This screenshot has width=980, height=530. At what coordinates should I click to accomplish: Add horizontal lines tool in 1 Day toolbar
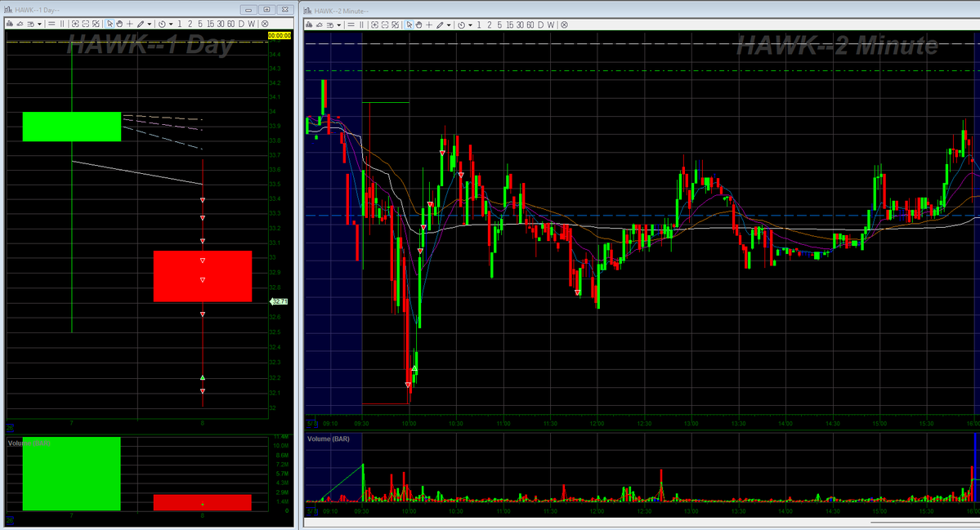pyautogui.click(x=51, y=24)
